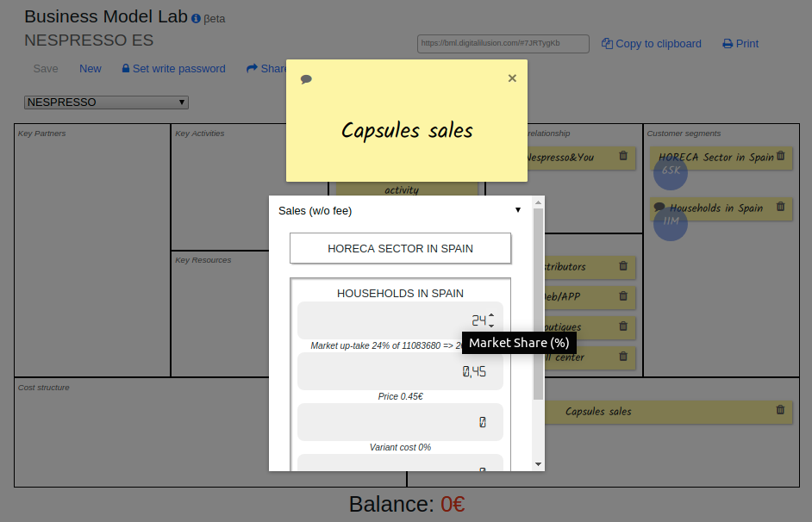Click the trash icon on Web/APP note
The width and height of the screenshot is (812, 522).
coord(623,296)
